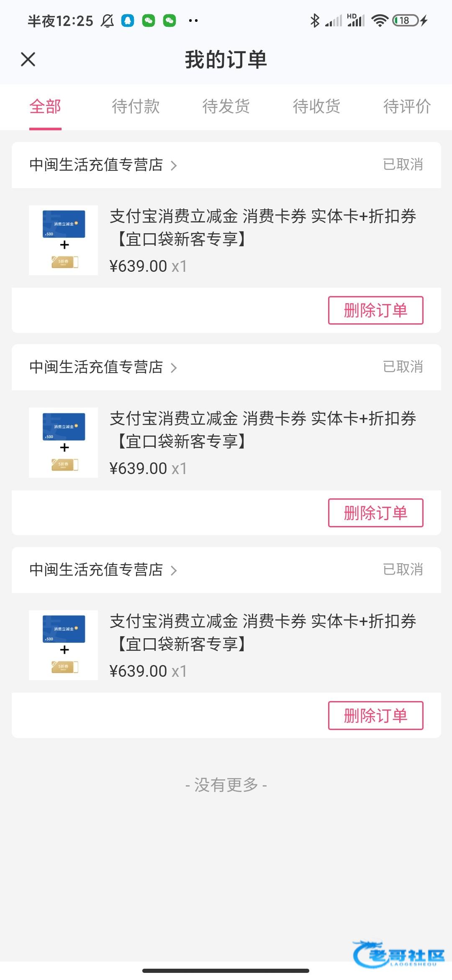Tap the Wi-Fi status icon
This screenshot has width=452, height=980.
pos(380,21)
